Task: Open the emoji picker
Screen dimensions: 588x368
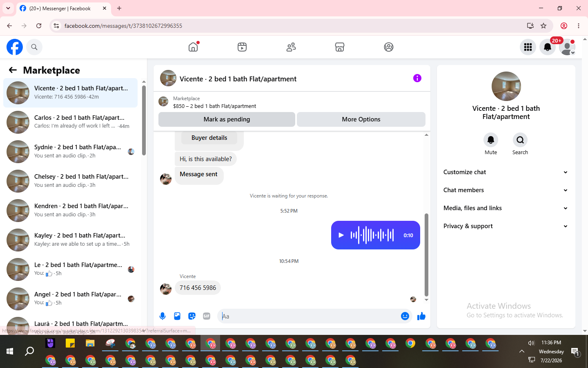Action: pyautogui.click(x=405, y=316)
